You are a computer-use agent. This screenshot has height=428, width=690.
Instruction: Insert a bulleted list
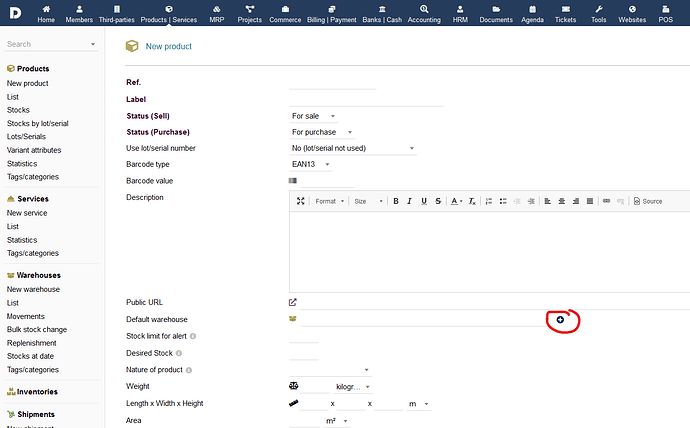[503, 201]
